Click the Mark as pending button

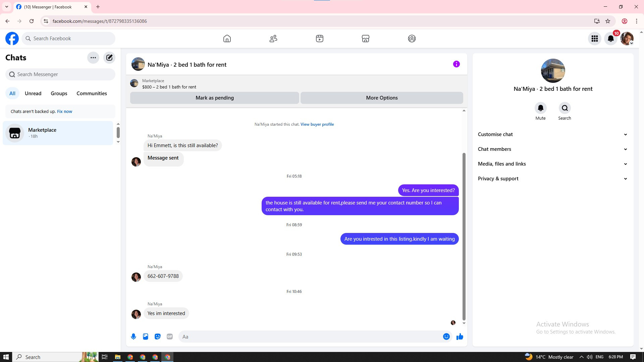tap(215, 98)
